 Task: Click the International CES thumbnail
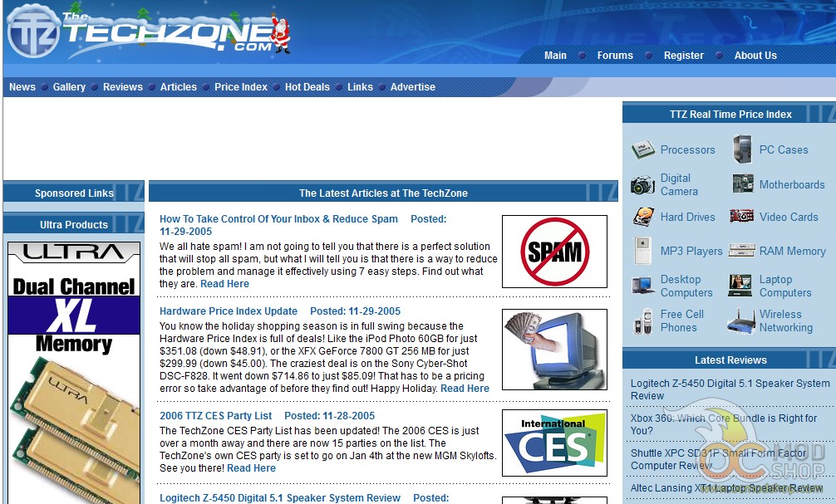coord(554,443)
